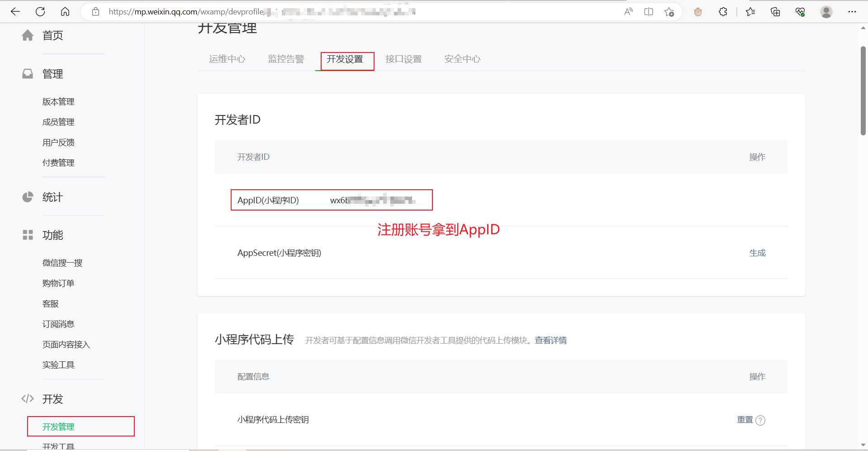Image resolution: width=868 pixels, height=451 pixels.
Task: Add this page to favorites star icon
Action: click(669, 12)
